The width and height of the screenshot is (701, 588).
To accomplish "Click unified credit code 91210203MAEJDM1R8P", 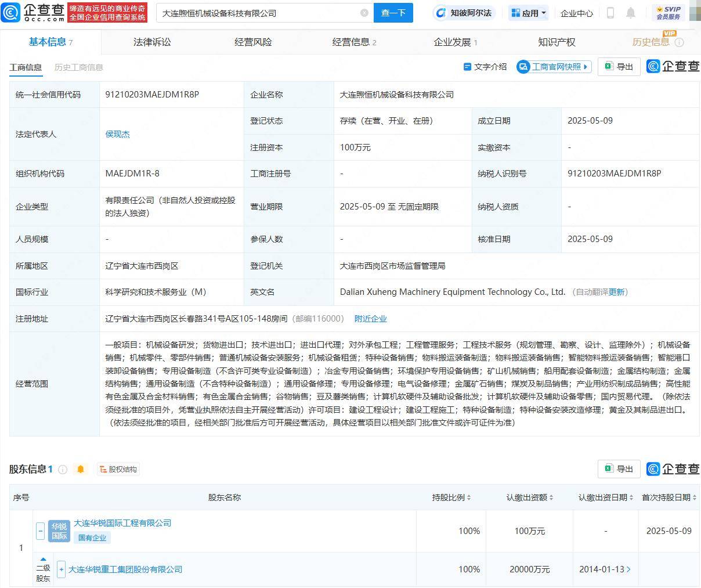I will [152, 95].
